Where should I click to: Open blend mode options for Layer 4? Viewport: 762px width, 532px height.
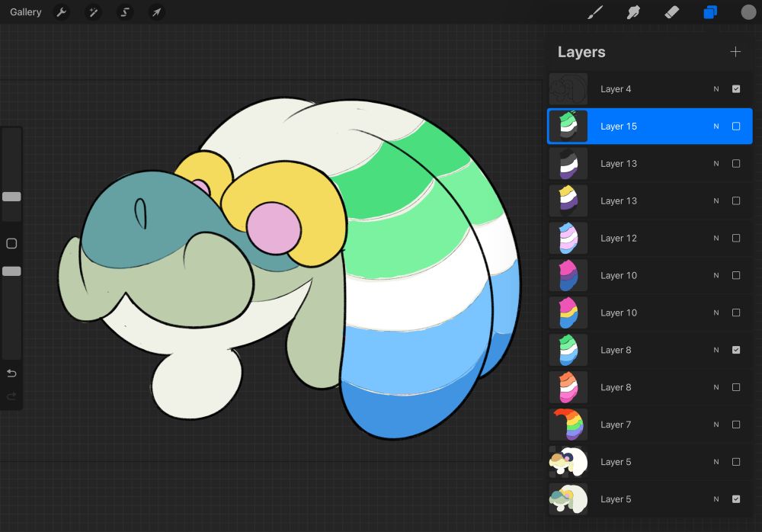716,89
